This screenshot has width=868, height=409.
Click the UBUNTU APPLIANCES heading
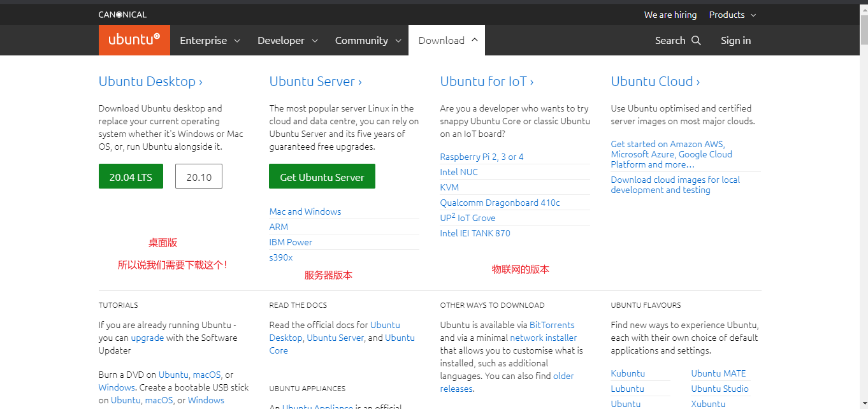tap(307, 389)
